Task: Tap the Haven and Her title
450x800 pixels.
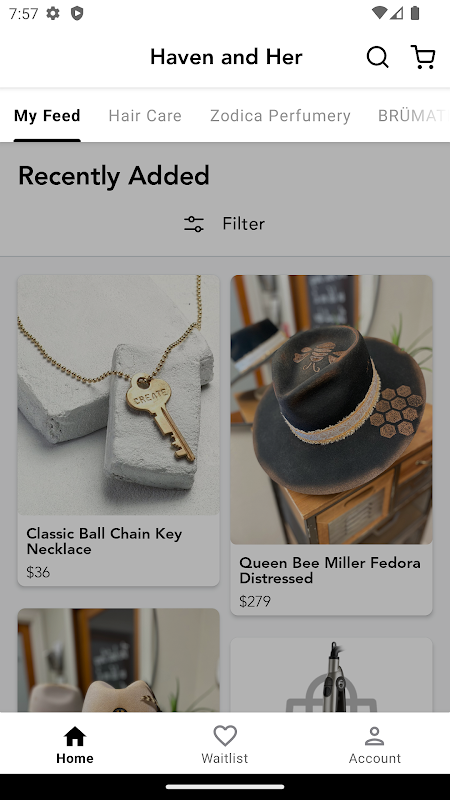Action: 226,57
